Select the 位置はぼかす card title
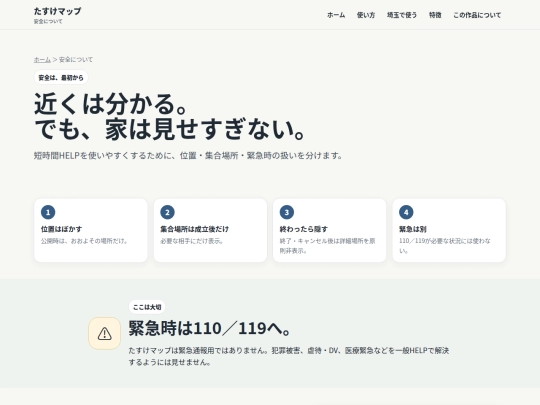This screenshot has width=540, height=405. (61, 229)
